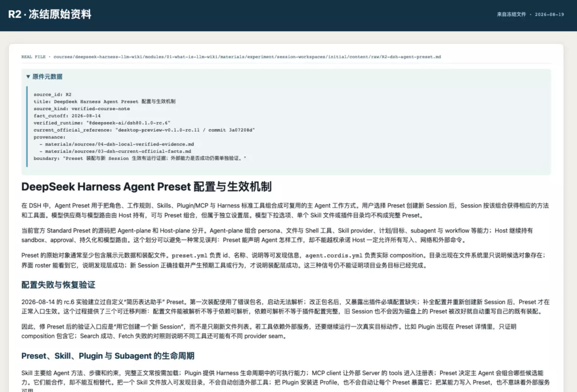577x392 pixels.
Task: Select the R2-dsh-agent-preset.md file path
Action: tap(247, 57)
